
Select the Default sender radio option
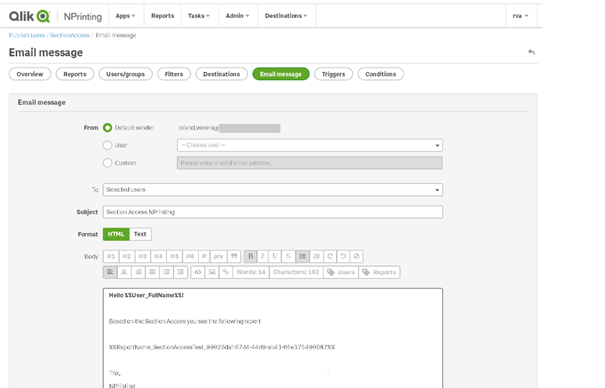tap(107, 128)
